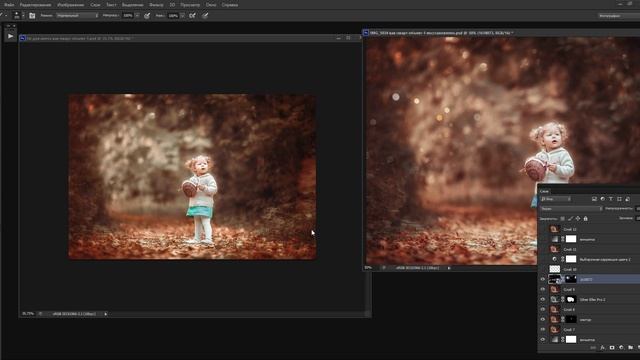Create a new layer group
The height and width of the screenshot is (360, 640).
631,348
